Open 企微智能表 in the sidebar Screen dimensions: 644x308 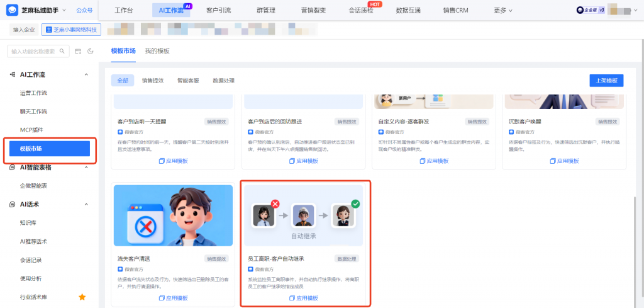click(x=34, y=186)
